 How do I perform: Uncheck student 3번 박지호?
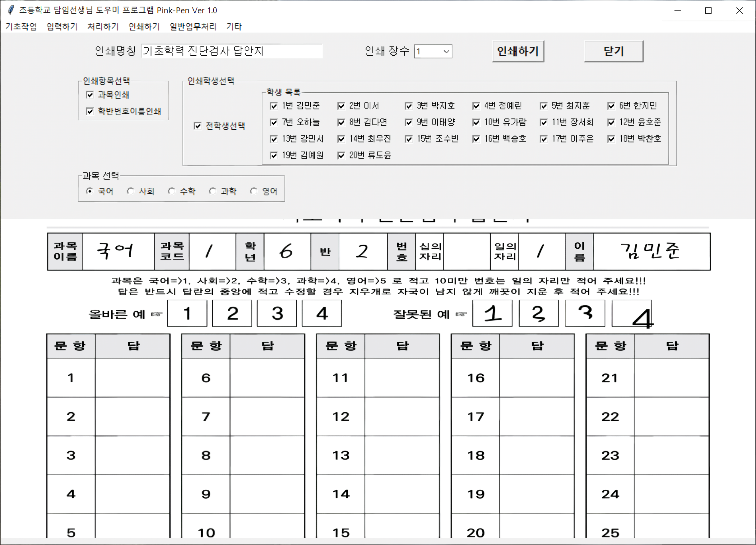coord(409,106)
